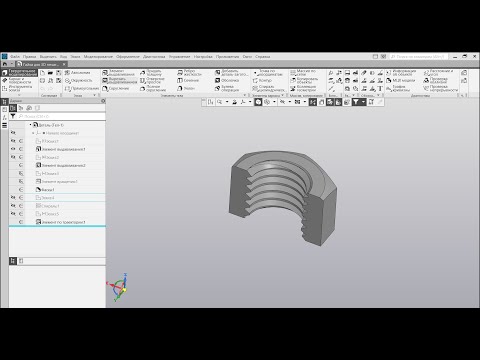The width and height of the screenshot is (480, 360).
Task: Close the Гайка document tab
Action: click(x=64, y=64)
